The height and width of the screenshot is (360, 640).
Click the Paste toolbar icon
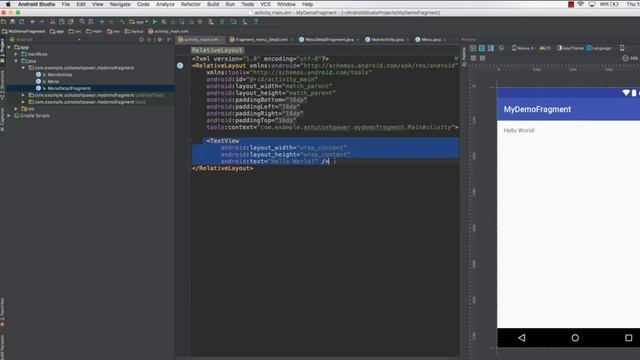(71, 22)
